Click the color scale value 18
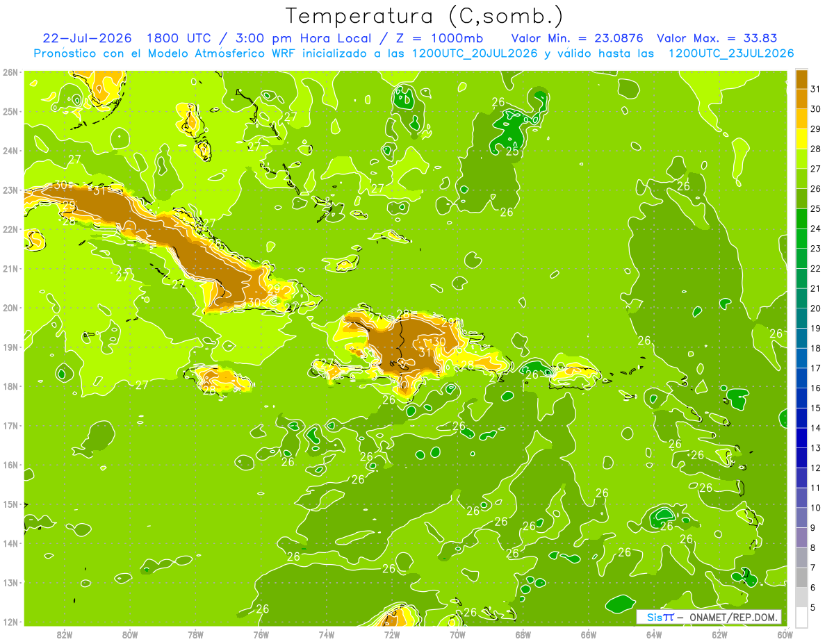The width and height of the screenshot is (834, 644). click(816, 349)
